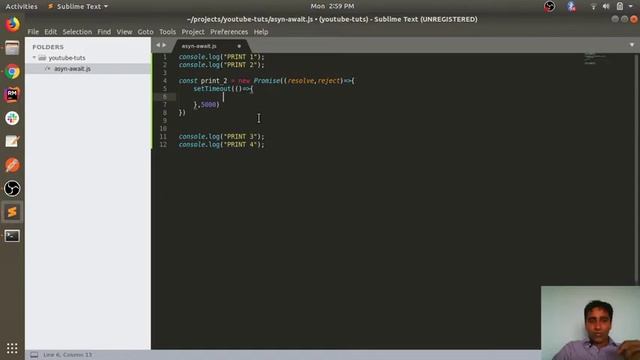
Task: Click Activities in top bar
Action: (x=21, y=7)
